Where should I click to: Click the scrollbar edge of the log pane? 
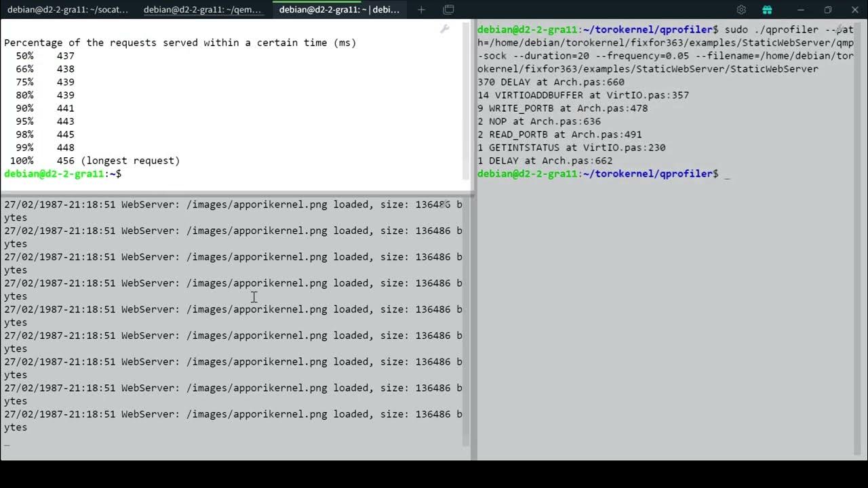click(471, 305)
